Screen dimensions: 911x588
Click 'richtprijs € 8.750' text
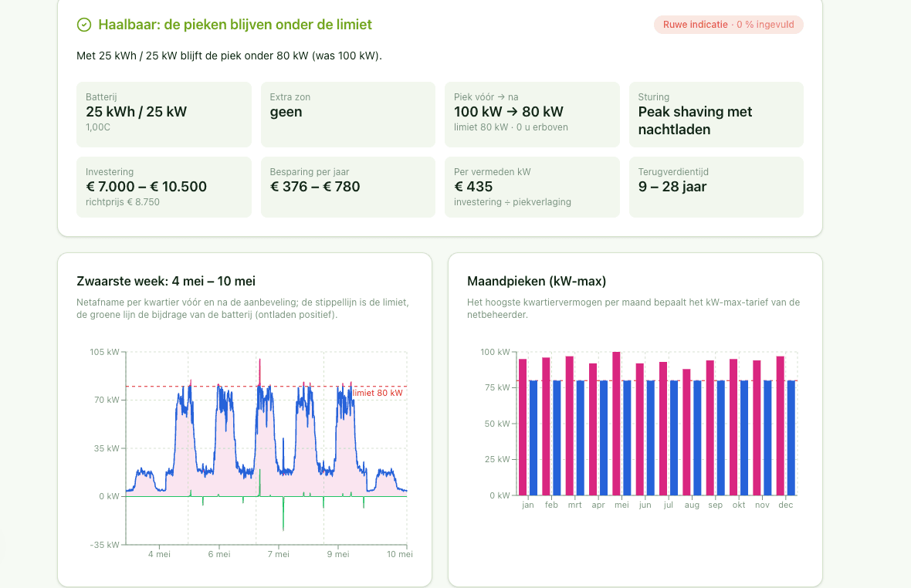[x=123, y=202]
